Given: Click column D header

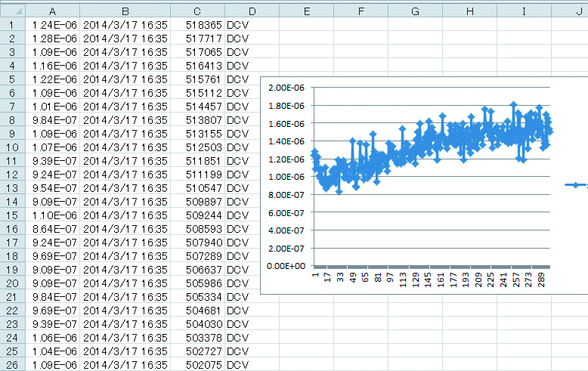Looking at the screenshot, I should (252, 11).
